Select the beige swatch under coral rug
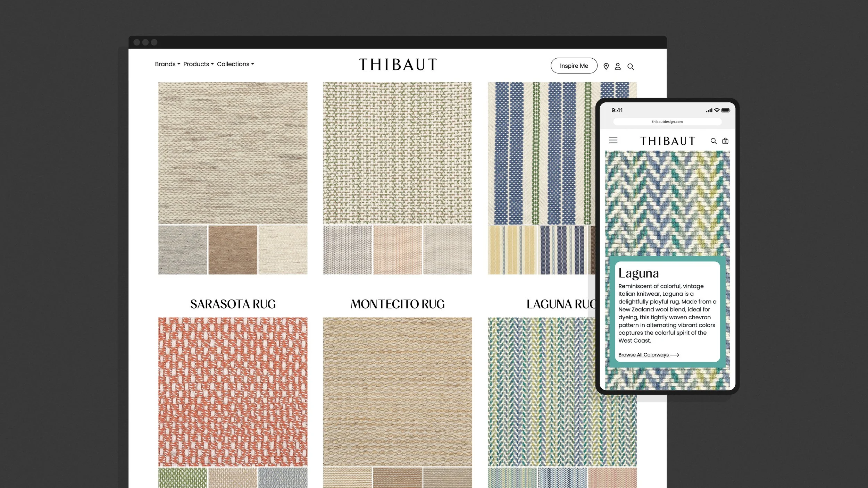Viewport: 868px width, 488px height. [233, 478]
